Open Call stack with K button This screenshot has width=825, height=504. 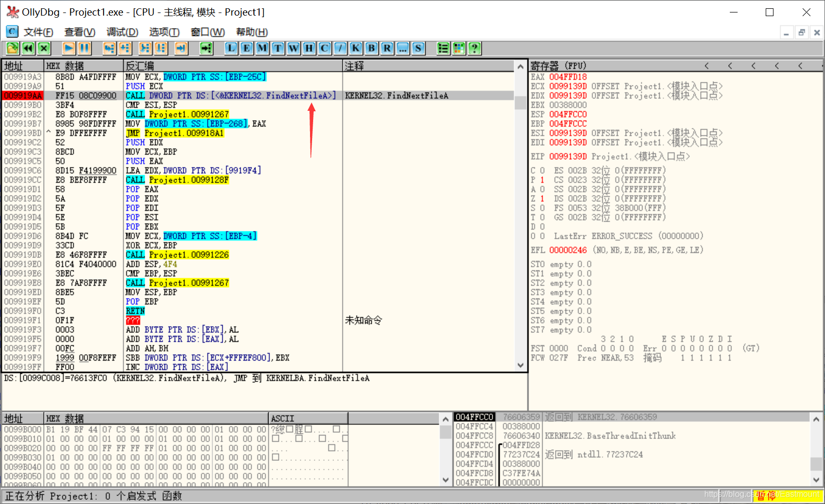point(356,48)
